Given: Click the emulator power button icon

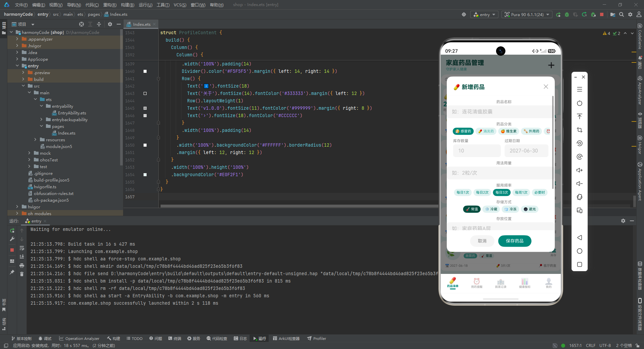Looking at the screenshot, I should [x=580, y=103].
